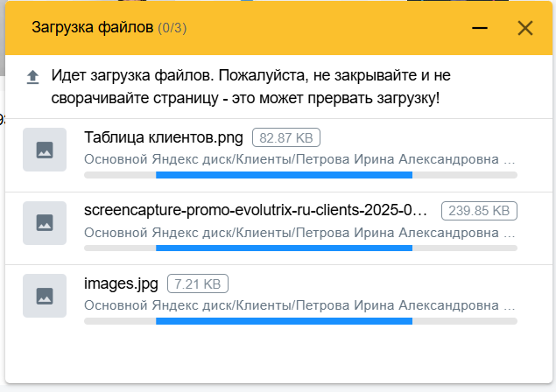
Task: Open destination path under images.jpg
Action: pos(299,305)
